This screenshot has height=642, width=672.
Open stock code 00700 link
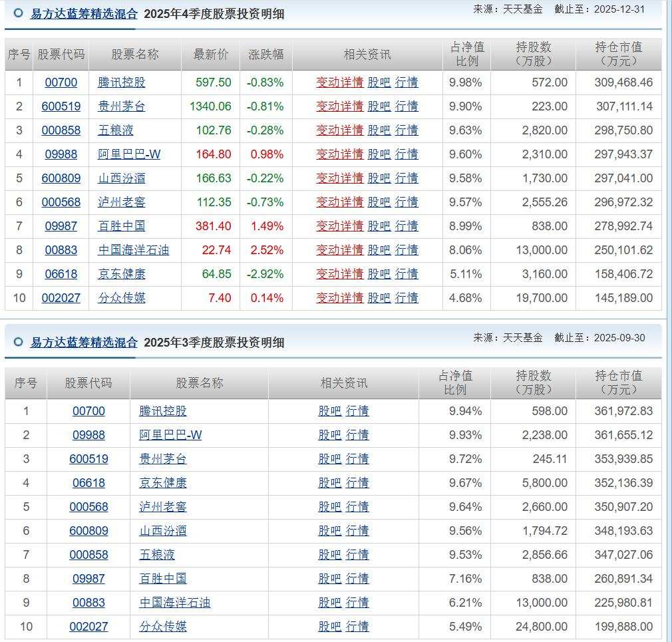pyautogui.click(x=61, y=82)
